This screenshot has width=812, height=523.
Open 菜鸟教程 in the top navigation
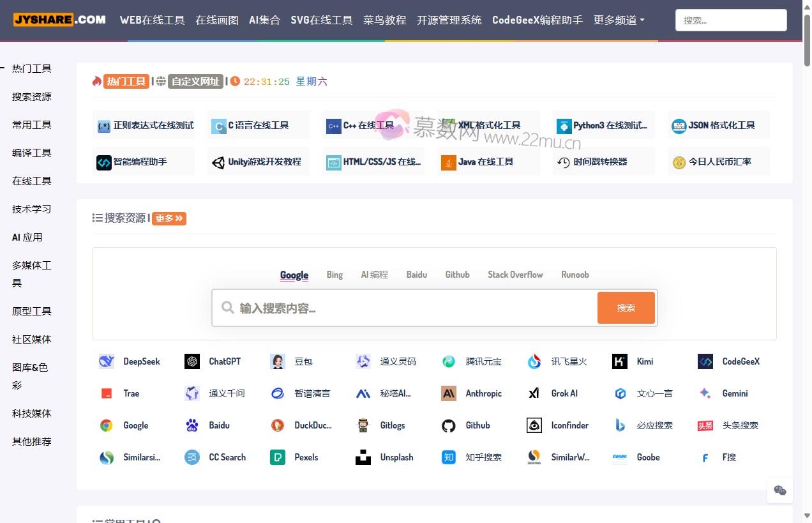point(385,20)
